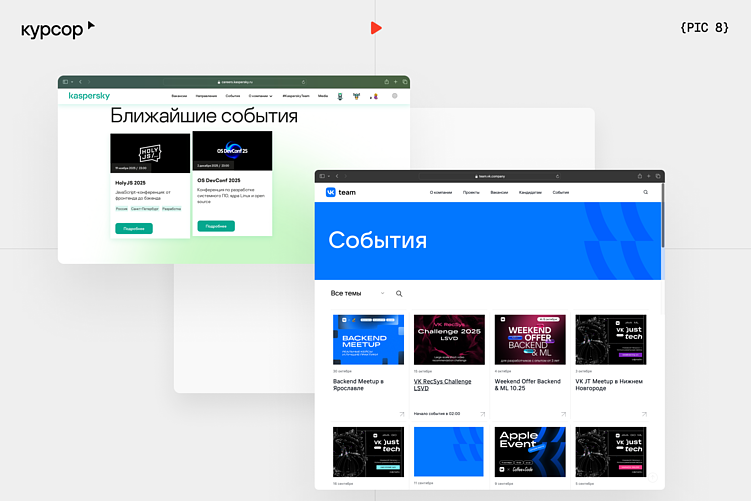This screenshot has width=751, height=501.
Task: Reload the Kaspersky careers page
Action: point(303,82)
